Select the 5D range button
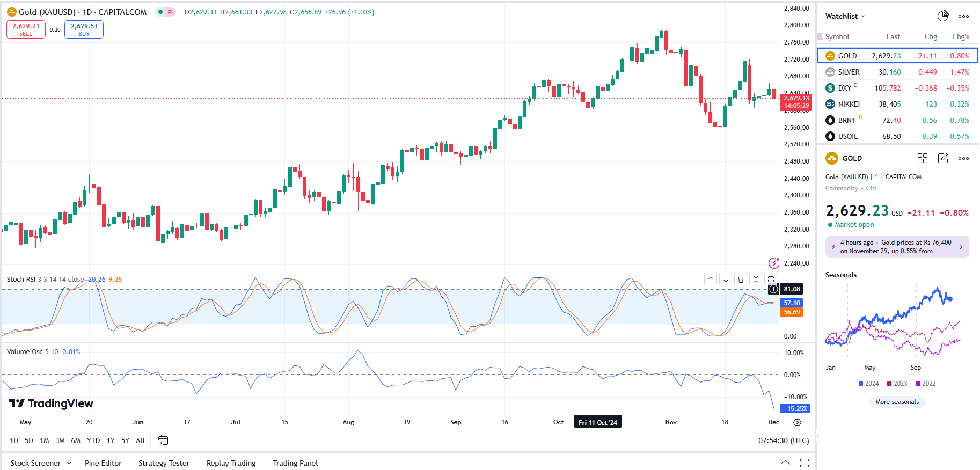This screenshot has height=470, width=980. 29,440
